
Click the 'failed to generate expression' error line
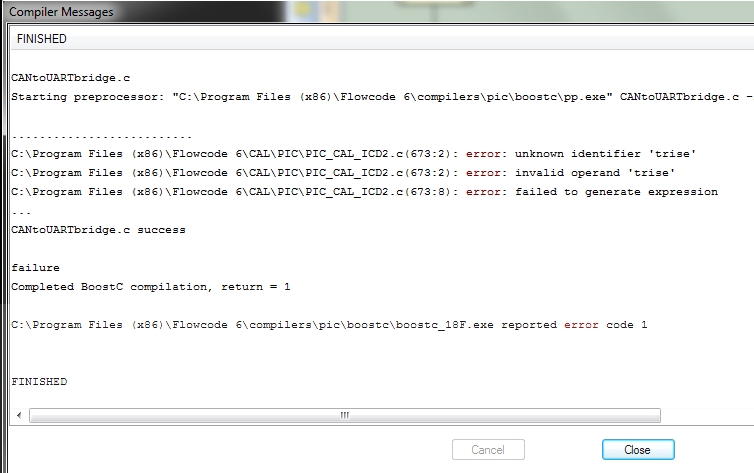coord(364,192)
